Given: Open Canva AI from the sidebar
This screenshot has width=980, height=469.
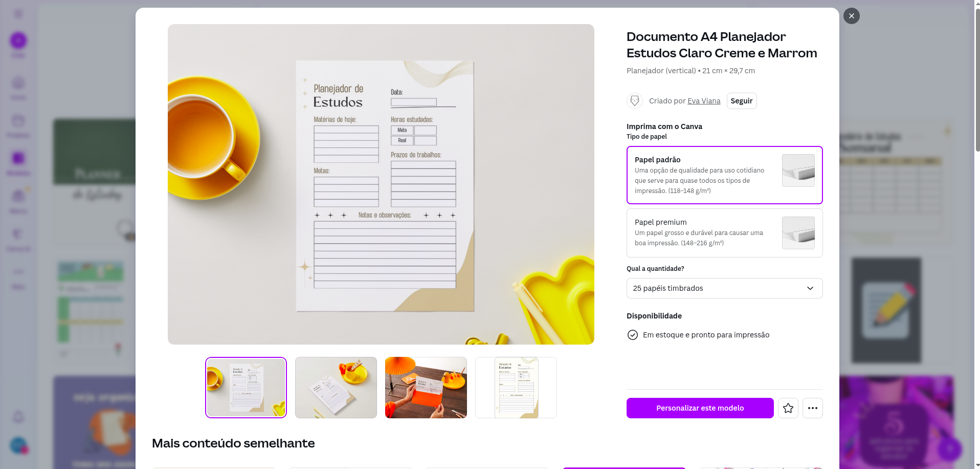Looking at the screenshot, I should [18, 238].
